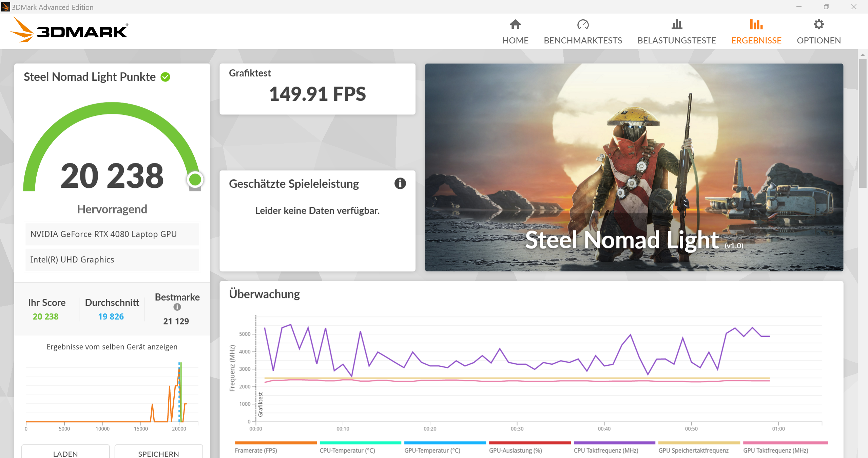The width and height of the screenshot is (868, 458).
Task: Click the green checkmark beside Steel Nomad Light Punkte
Action: (x=165, y=77)
